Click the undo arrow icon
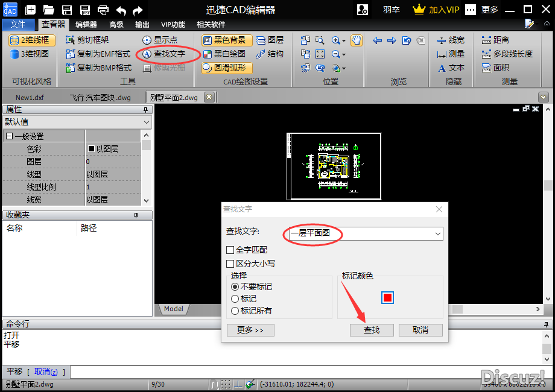555x392 pixels. pos(121,10)
